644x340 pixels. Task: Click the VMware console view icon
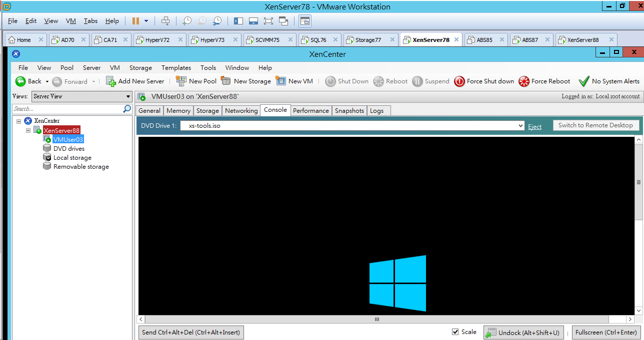pos(305,21)
